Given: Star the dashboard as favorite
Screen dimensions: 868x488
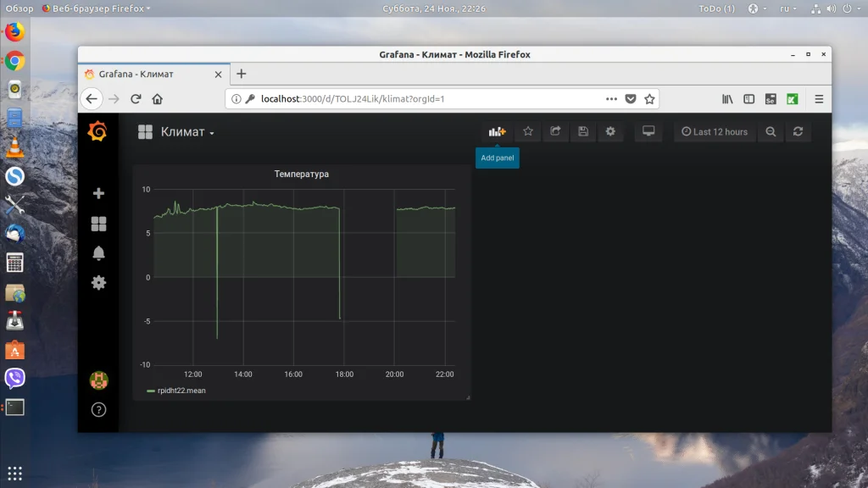Looking at the screenshot, I should click(x=528, y=131).
